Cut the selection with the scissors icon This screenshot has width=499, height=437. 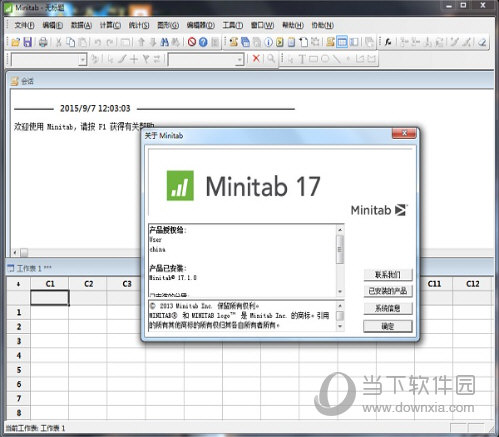click(x=59, y=42)
